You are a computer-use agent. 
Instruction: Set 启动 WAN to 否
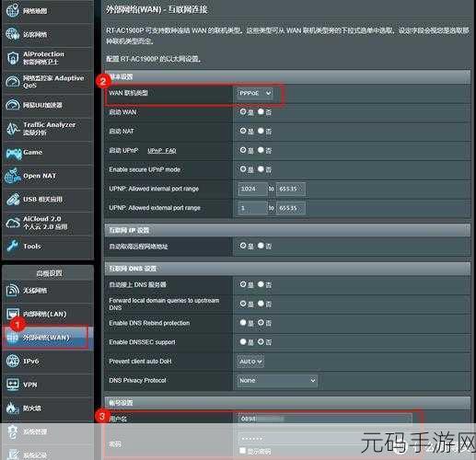tap(261, 111)
